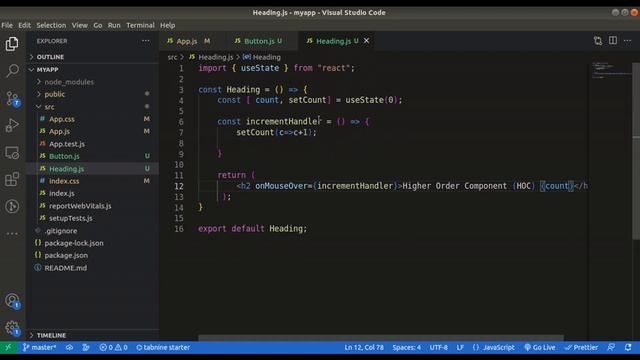Click tabnine starter in status bar

[163, 347]
